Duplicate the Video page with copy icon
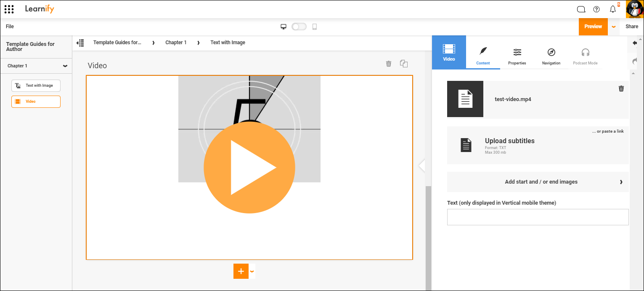The height and width of the screenshot is (291, 644). [x=404, y=64]
